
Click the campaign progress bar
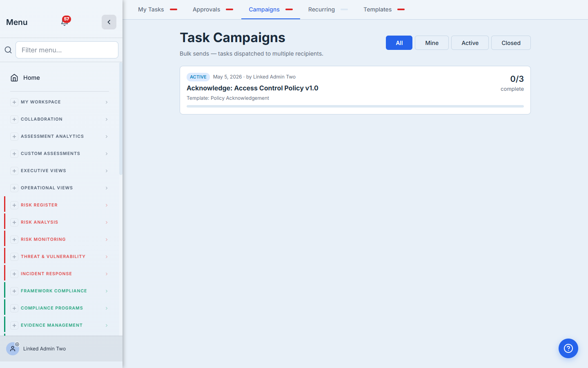coord(355,106)
